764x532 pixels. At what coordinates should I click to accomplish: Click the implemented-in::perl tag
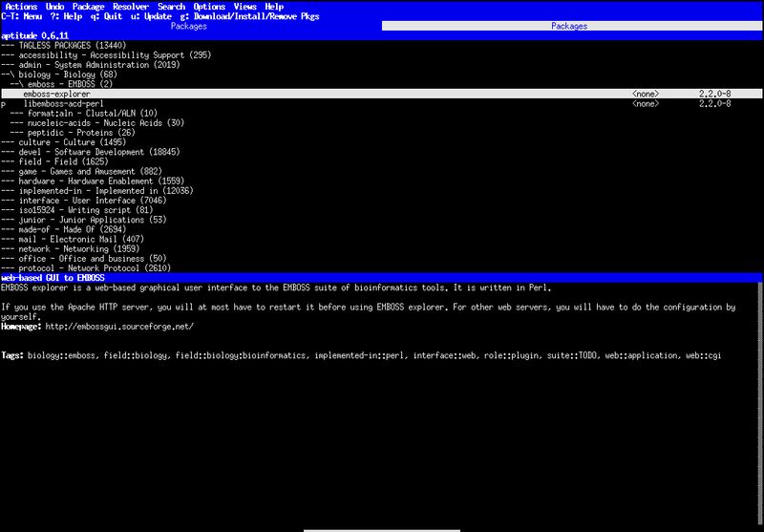pos(359,355)
